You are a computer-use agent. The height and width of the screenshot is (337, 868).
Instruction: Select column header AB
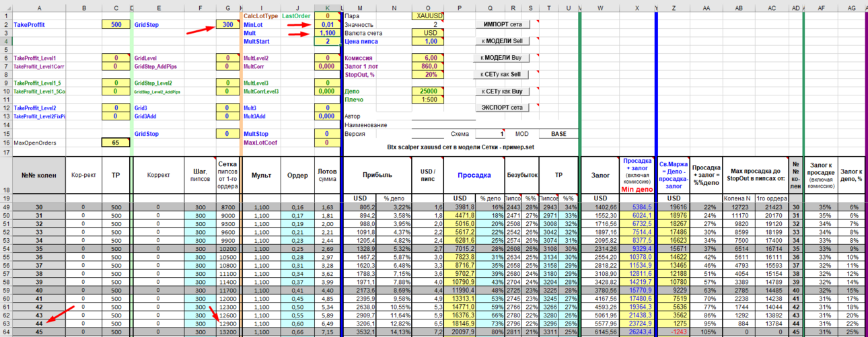click(x=739, y=7)
